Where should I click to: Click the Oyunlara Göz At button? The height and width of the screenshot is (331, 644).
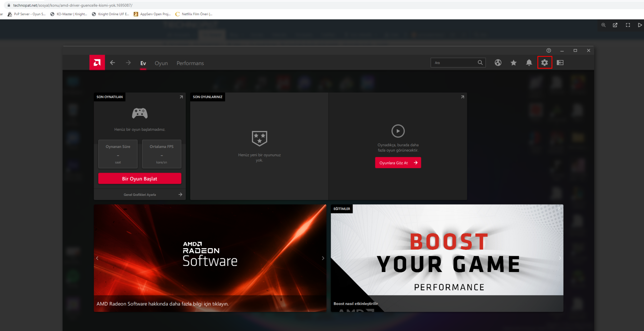[x=398, y=163]
